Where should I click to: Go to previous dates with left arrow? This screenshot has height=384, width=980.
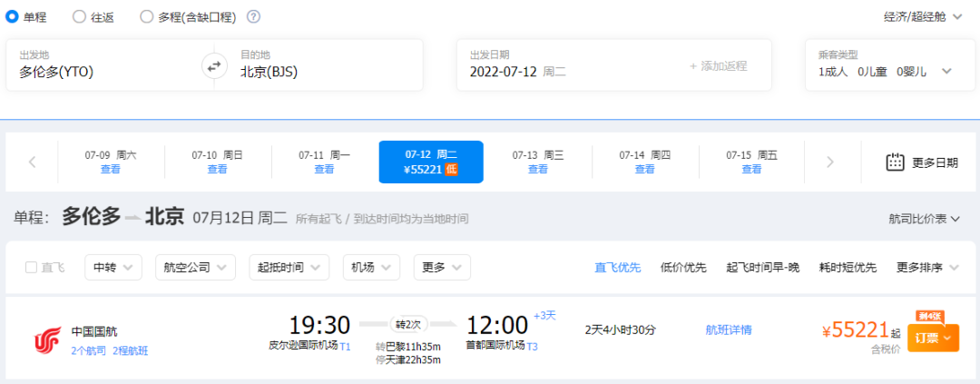coord(33,162)
